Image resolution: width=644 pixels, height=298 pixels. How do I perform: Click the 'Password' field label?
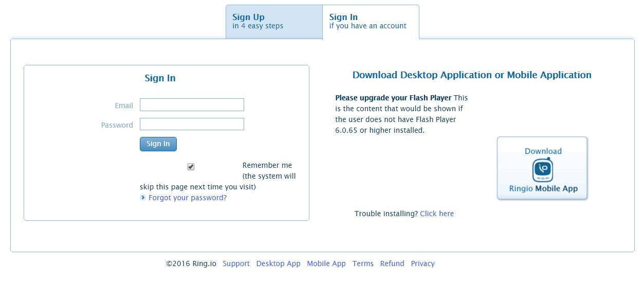tap(117, 125)
